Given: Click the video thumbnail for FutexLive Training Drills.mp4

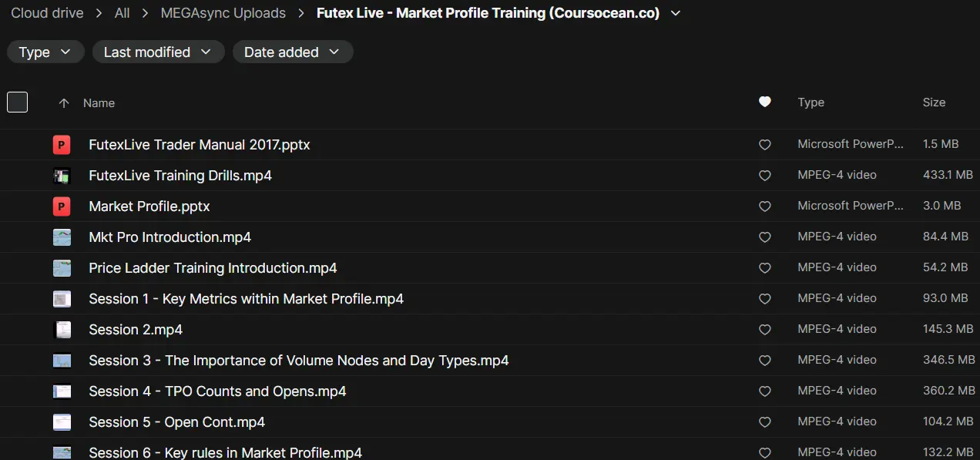Looking at the screenshot, I should (62, 176).
